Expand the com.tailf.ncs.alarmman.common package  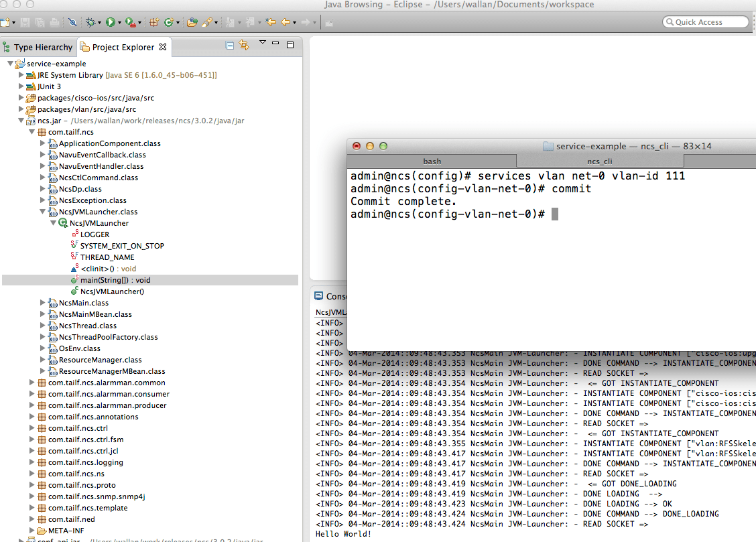pos(31,382)
